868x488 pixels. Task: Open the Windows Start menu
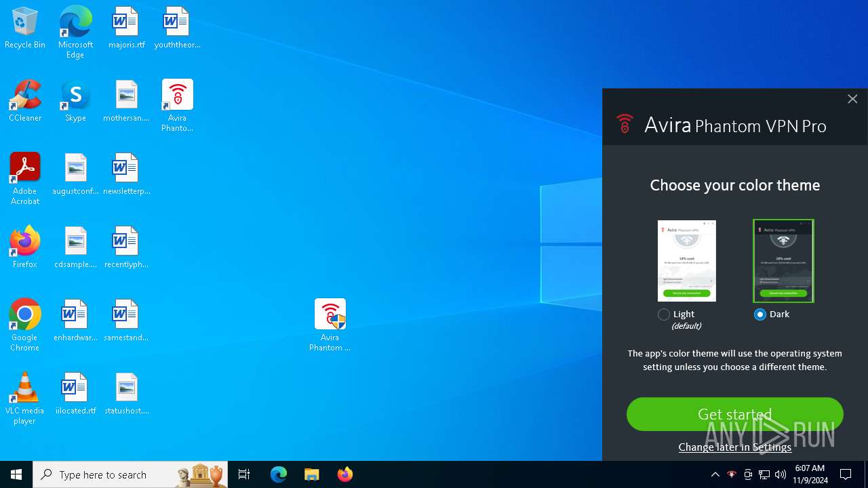[16, 474]
